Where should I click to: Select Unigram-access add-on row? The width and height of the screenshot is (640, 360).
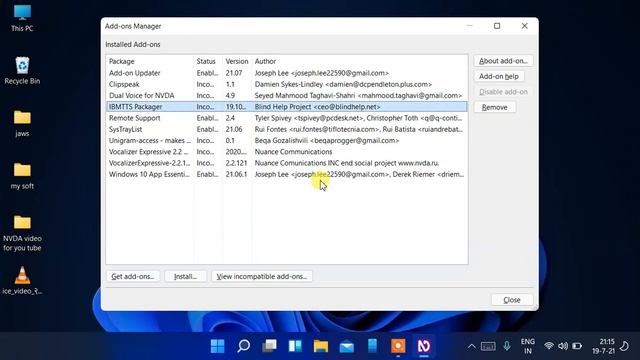pyautogui.click(x=287, y=140)
